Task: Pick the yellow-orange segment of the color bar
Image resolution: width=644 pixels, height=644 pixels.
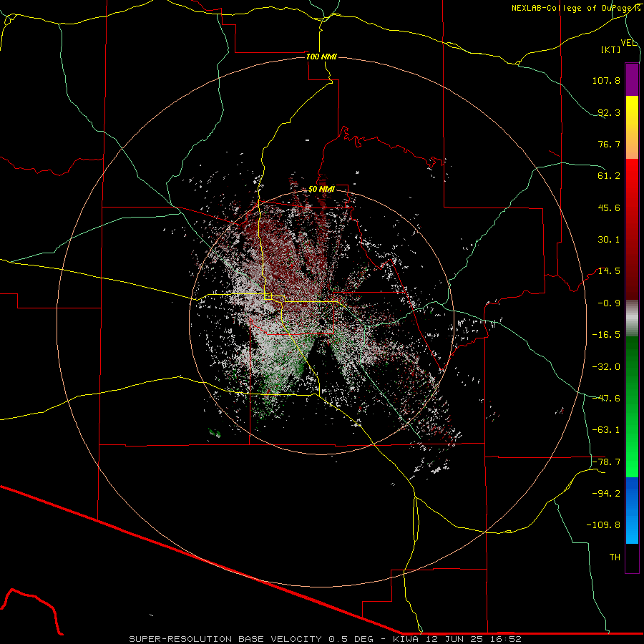Action: (x=632, y=127)
